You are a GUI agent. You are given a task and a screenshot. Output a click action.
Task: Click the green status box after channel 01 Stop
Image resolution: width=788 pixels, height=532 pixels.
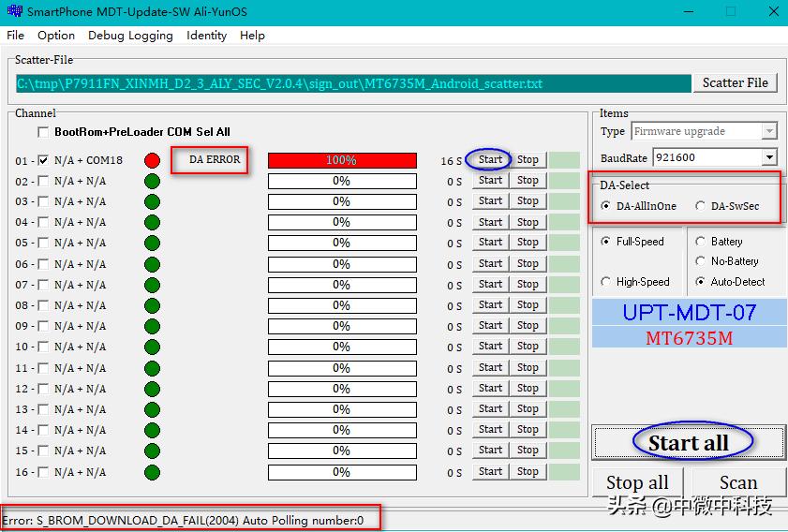pyautogui.click(x=564, y=160)
